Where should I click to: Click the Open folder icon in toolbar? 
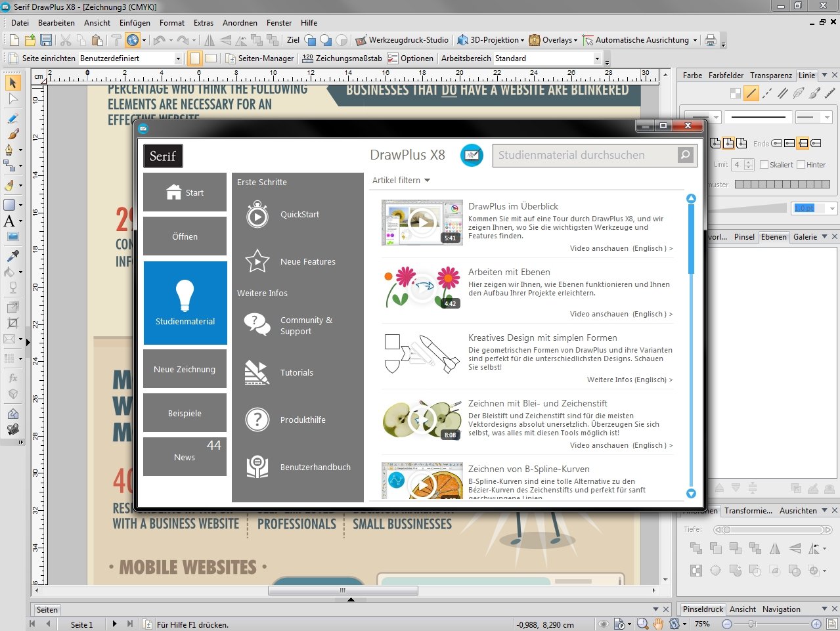click(30, 40)
